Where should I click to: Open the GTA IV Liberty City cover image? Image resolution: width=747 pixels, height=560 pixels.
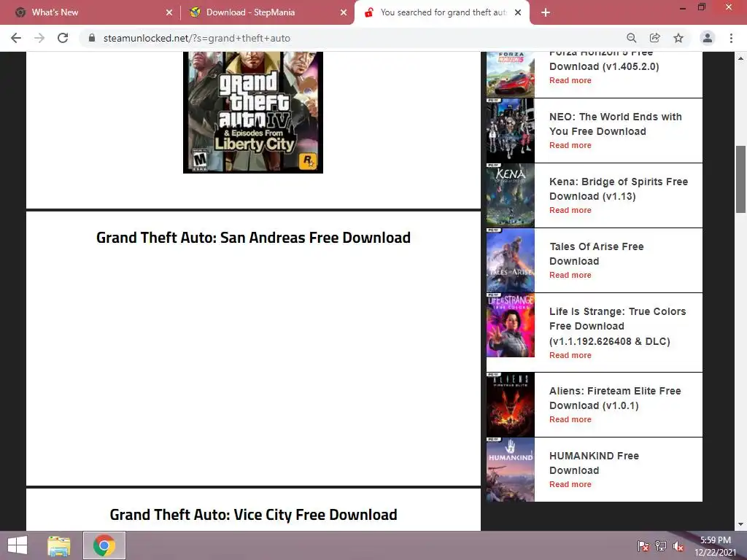pos(253,112)
